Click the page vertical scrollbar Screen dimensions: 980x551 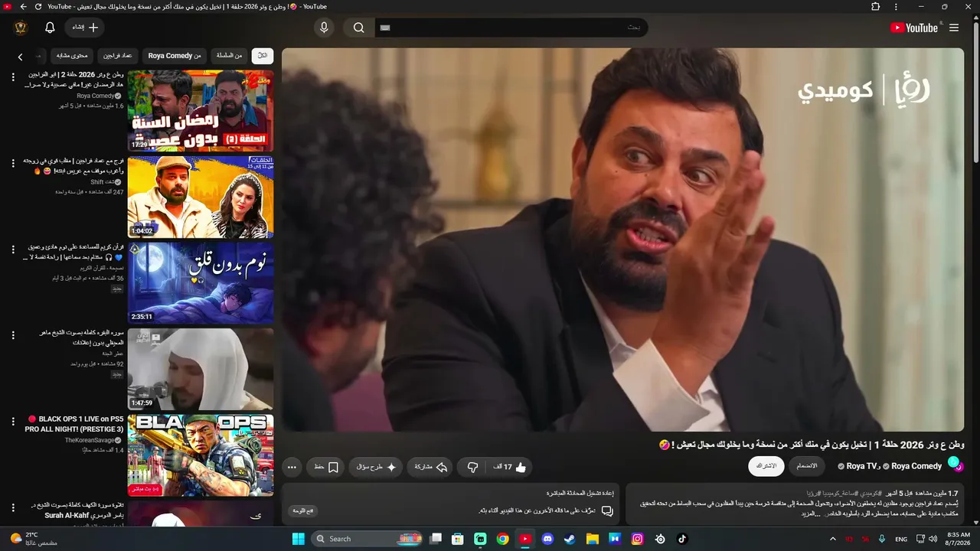click(x=975, y=92)
